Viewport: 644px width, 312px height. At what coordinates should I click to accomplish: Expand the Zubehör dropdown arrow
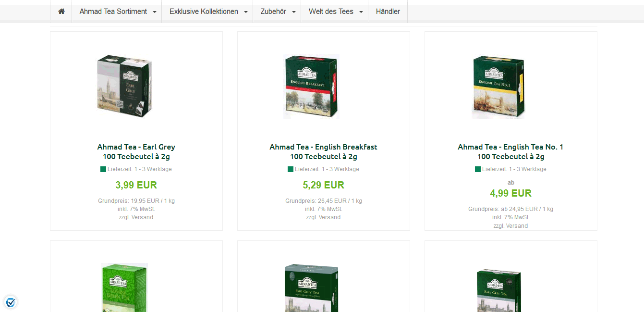tap(294, 12)
